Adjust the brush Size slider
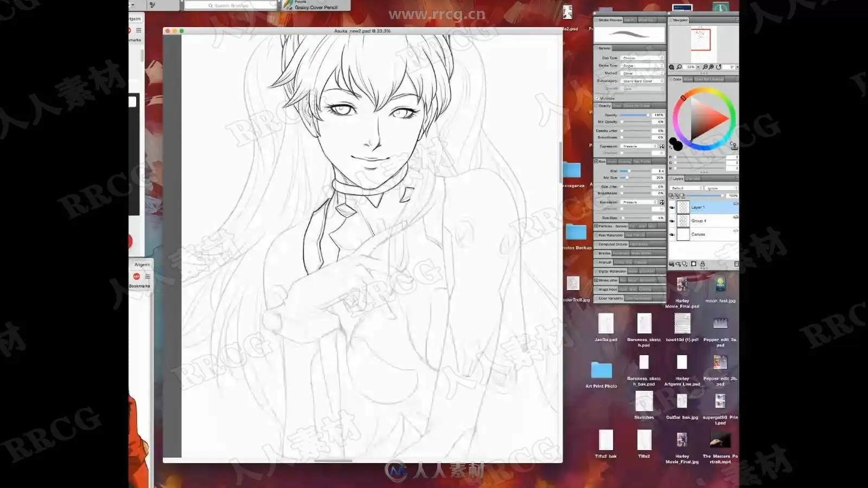This screenshot has width=868, height=488. pyautogui.click(x=635, y=171)
